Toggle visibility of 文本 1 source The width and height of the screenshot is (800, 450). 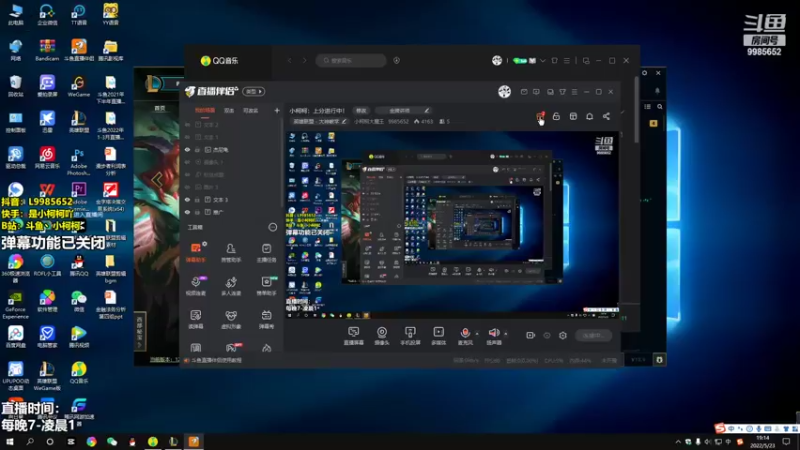(187, 137)
